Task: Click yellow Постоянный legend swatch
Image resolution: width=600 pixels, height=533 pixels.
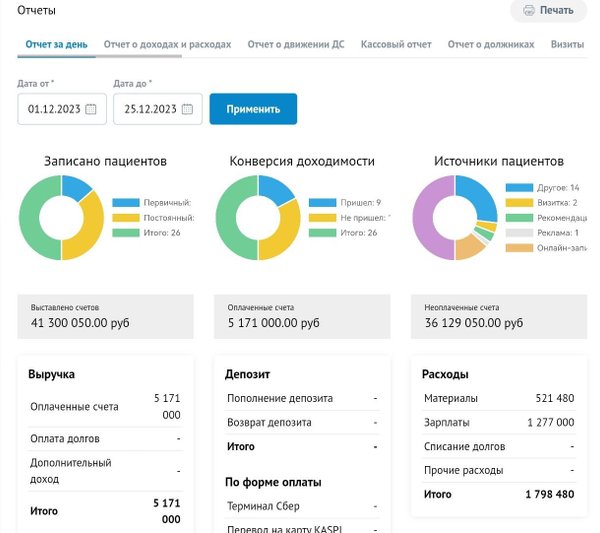Action: (125, 217)
